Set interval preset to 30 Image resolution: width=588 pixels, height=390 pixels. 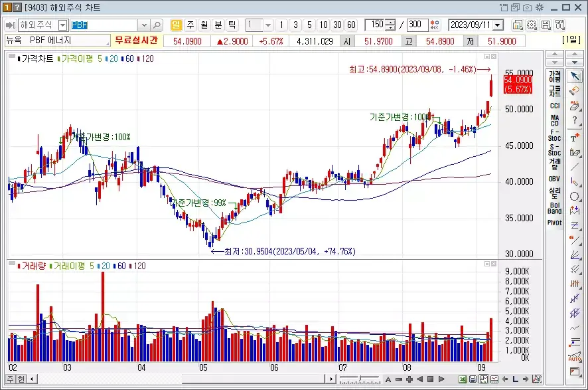coord(338,25)
